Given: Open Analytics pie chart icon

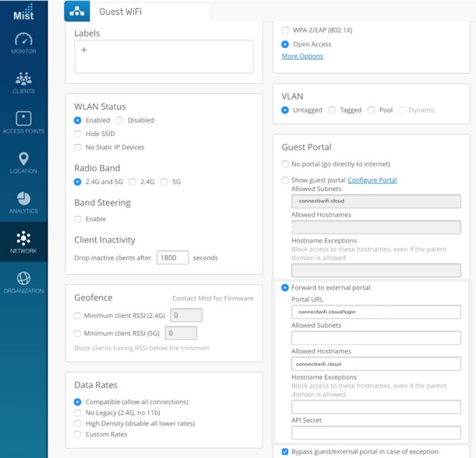Looking at the screenshot, I should (x=23, y=199).
